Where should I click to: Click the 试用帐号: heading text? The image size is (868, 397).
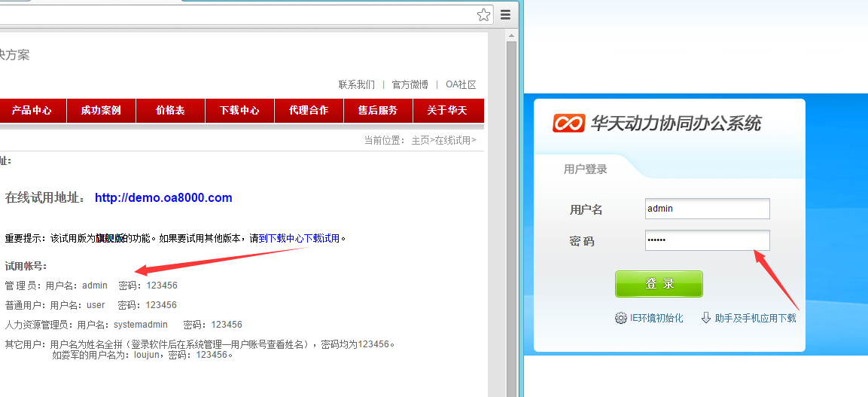[x=26, y=267]
